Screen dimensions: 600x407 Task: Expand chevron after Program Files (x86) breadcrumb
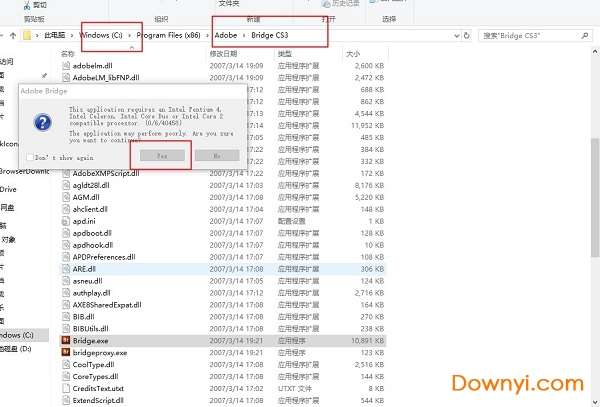point(207,35)
